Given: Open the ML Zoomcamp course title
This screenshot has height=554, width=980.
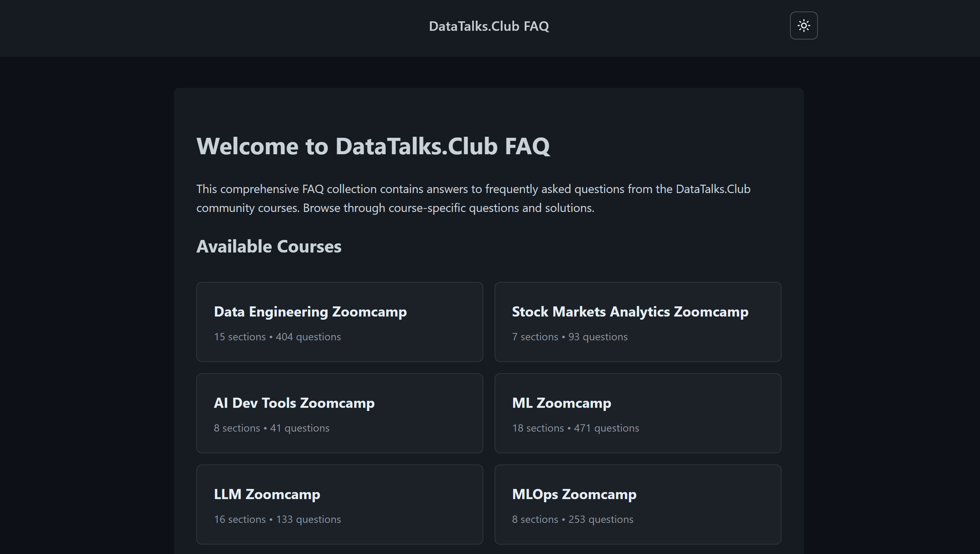Looking at the screenshot, I should pyautogui.click(x=562, y=403).
